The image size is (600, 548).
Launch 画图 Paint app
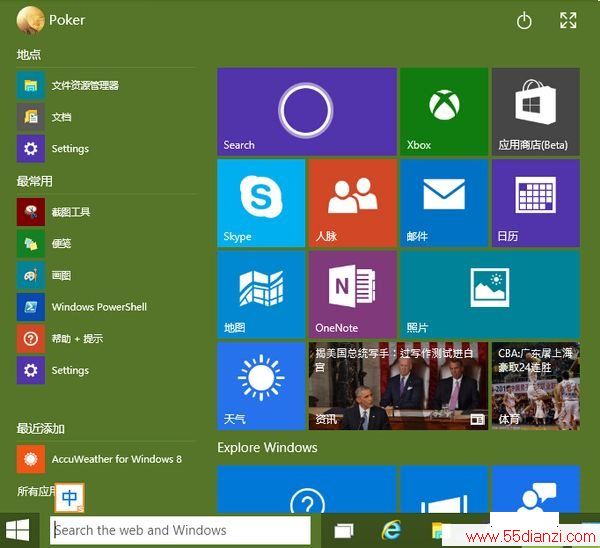(x=106, y=275)
